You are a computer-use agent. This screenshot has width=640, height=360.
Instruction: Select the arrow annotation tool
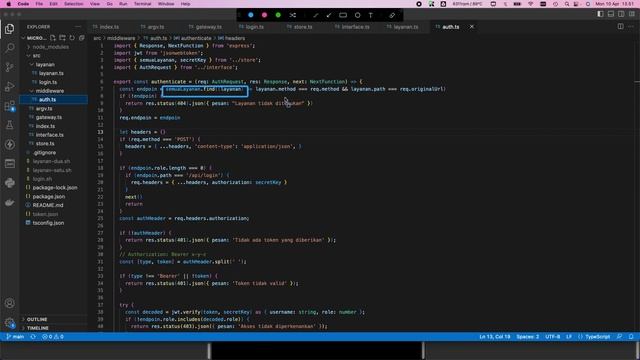click(x=329, y=15)
